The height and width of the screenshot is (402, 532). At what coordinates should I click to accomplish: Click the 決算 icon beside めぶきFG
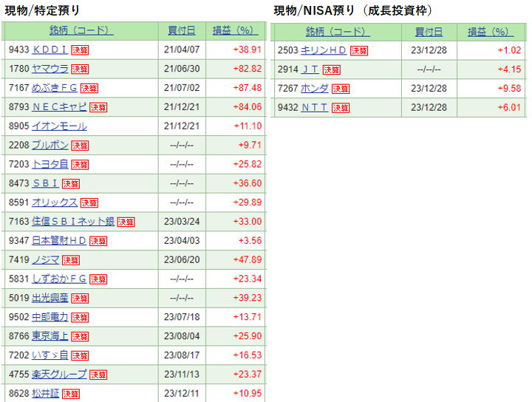[89, 88]
